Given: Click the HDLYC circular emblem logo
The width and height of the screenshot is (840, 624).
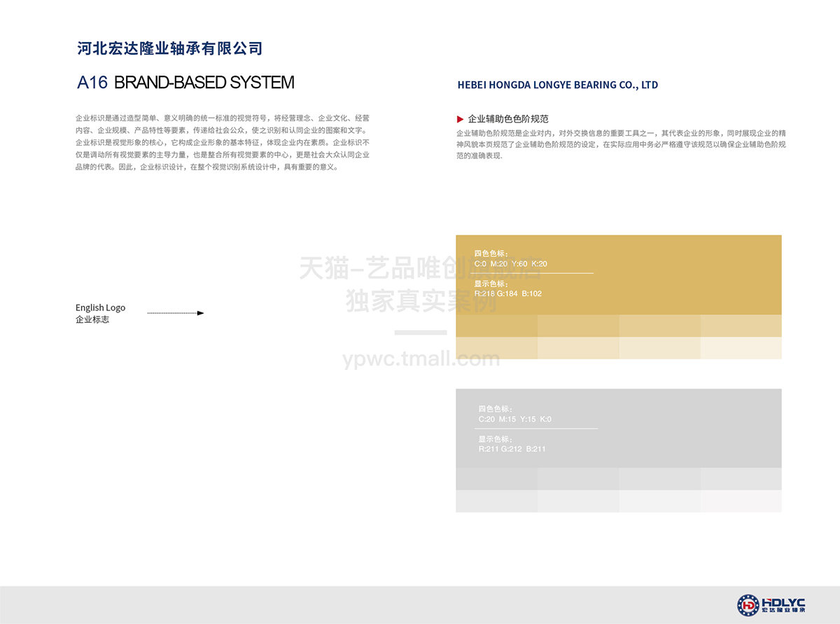Looking at the screenshot, I should (748, 605).
